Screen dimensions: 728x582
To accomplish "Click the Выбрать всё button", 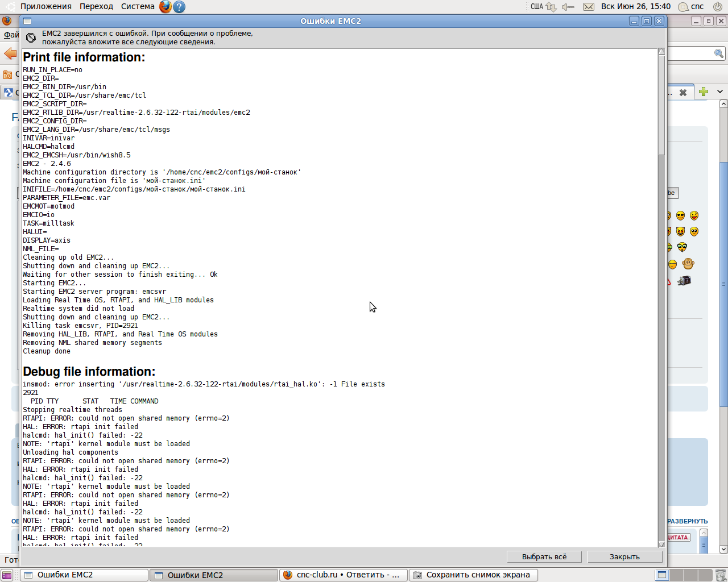I will click(x=544, y=557).
